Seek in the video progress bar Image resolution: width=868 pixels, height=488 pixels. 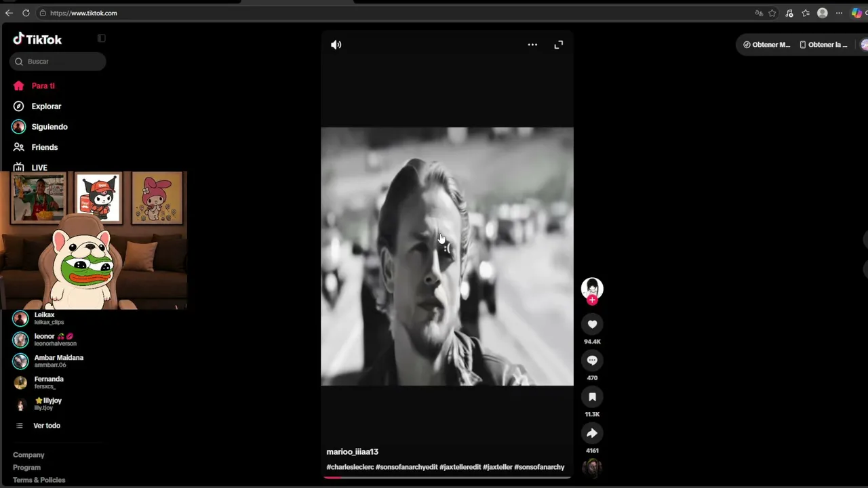click(447, 477)
